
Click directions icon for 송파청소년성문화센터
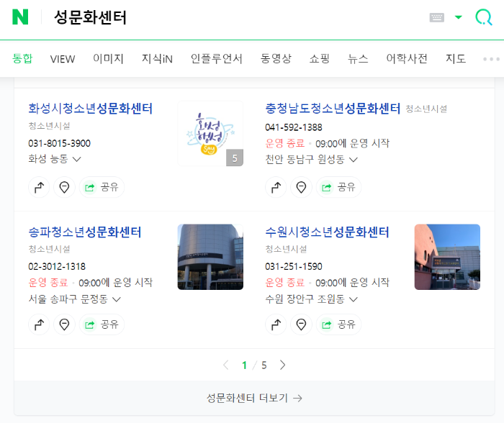pos(39,324)
